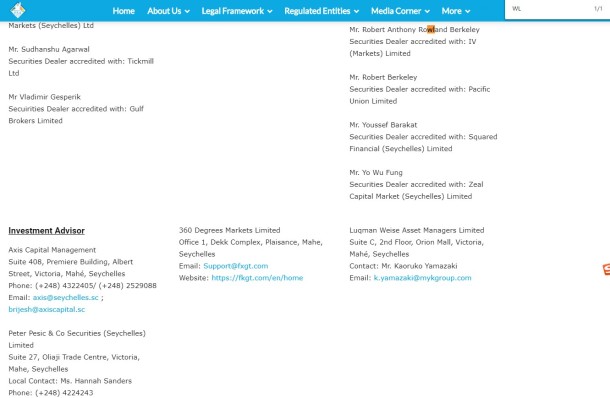The height and width of the screenshot is (398, 610).
Task: Click Mr. Yo Wu Fung name
Action: click(x=376, y=172)
